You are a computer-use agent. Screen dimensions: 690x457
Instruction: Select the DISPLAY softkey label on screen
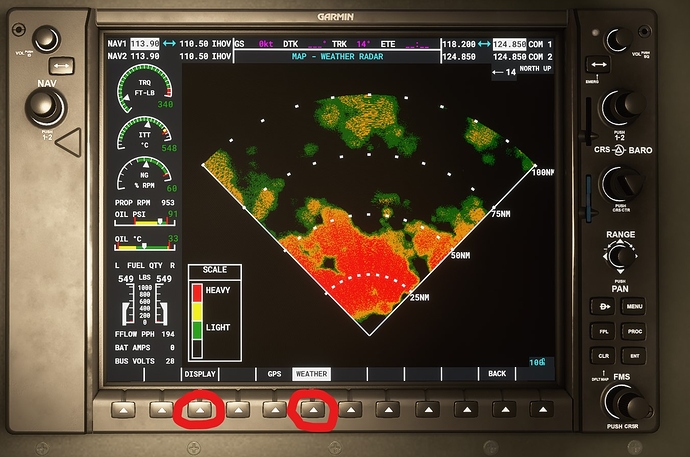point(200,374)
